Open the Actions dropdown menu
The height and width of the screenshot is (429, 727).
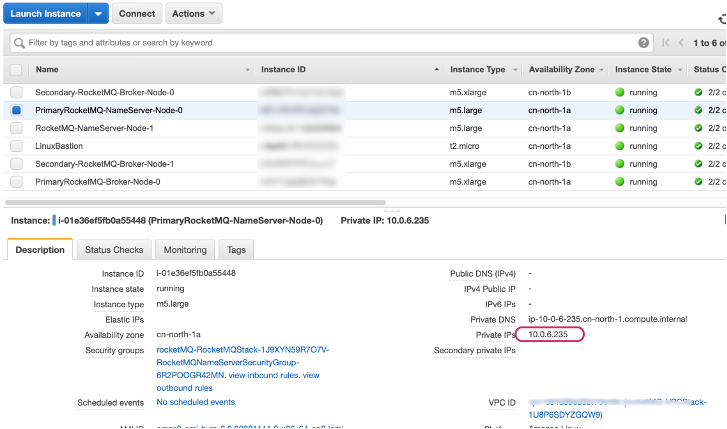pos(194,13)
